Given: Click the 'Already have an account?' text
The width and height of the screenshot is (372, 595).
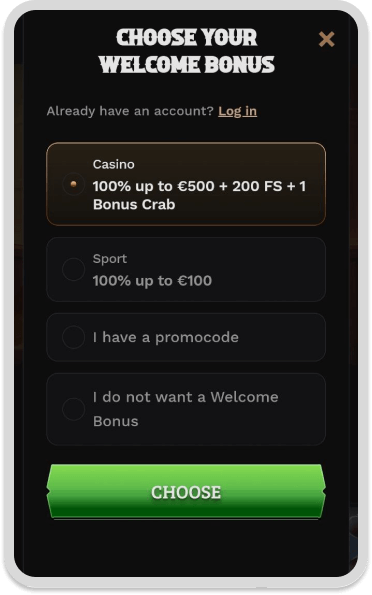Looking at the screenshot, I should [x=131, y=111].
